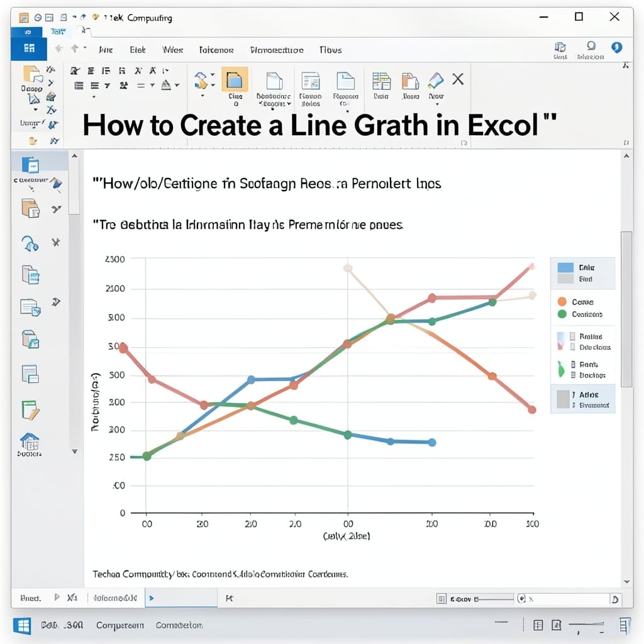Click document scrollbar up arrow on right
644x644 pixels.
click(626, 156)
